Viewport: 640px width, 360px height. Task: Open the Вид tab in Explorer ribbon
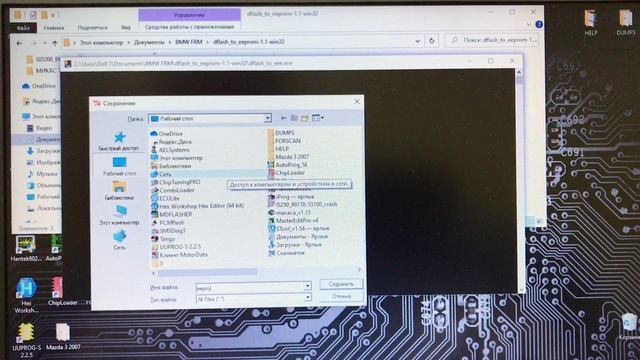126,28
